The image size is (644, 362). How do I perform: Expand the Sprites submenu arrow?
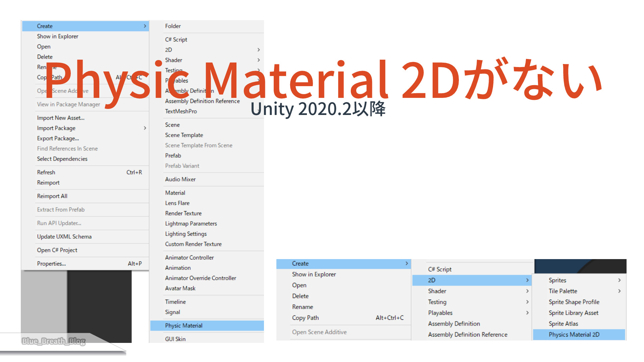tap(620, 280)
